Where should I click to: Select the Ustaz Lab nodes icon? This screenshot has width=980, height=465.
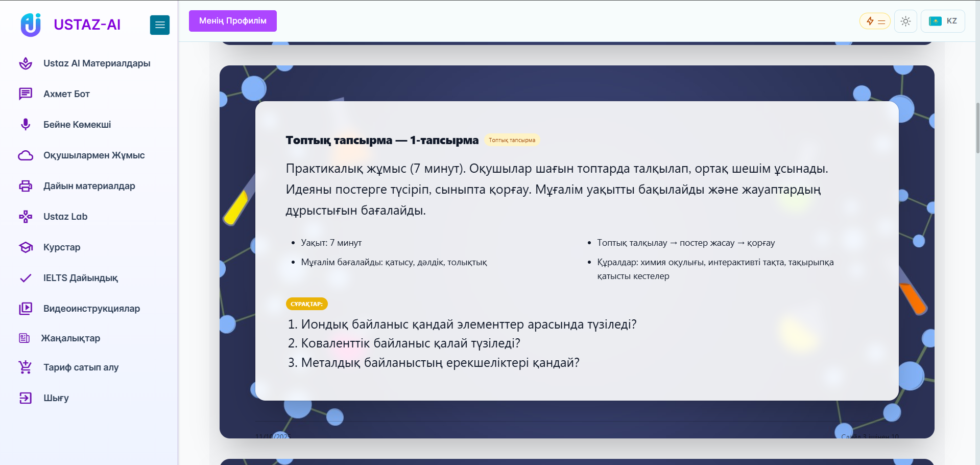[x=26, y=217]
